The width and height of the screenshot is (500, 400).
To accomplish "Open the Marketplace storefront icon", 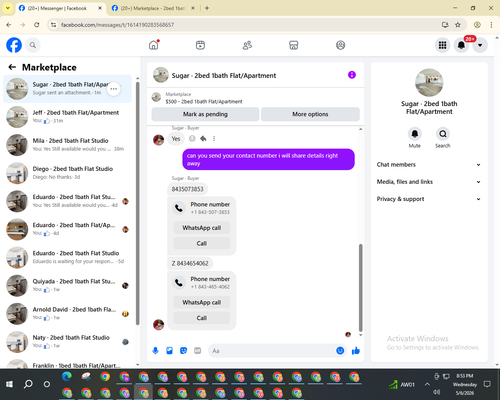I will 294,45.
